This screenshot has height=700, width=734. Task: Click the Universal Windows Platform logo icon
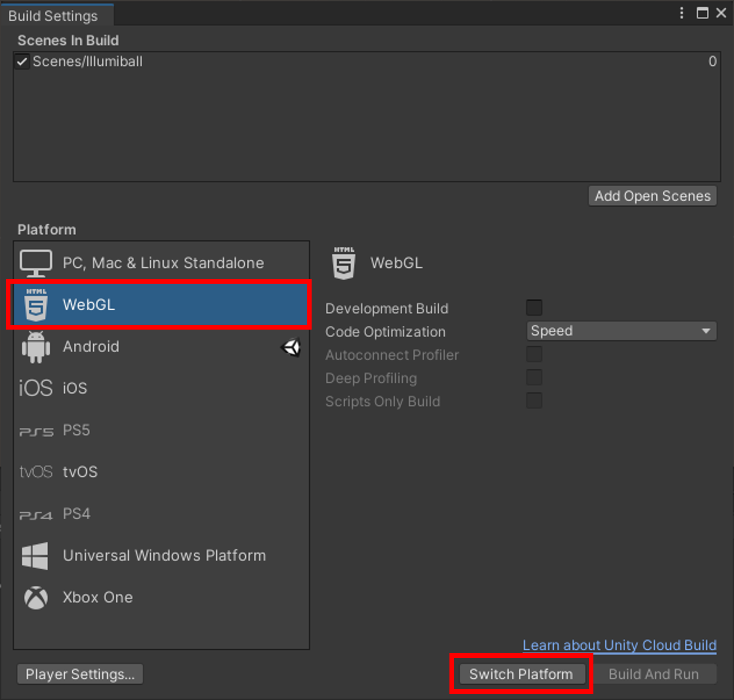click(x=35, y=555)
